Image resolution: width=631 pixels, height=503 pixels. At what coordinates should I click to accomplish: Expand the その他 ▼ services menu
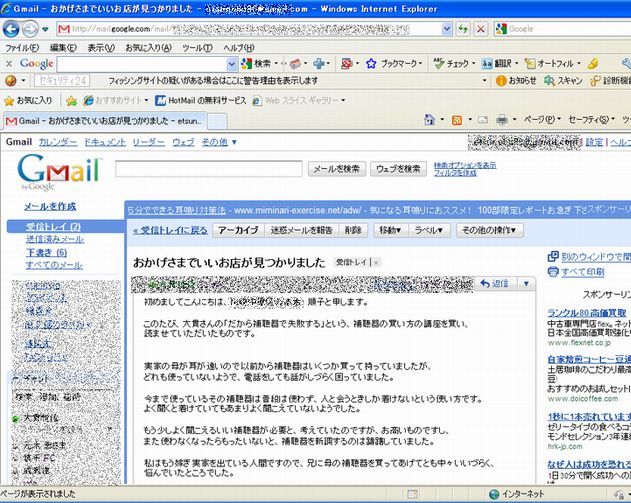[219, 142]
